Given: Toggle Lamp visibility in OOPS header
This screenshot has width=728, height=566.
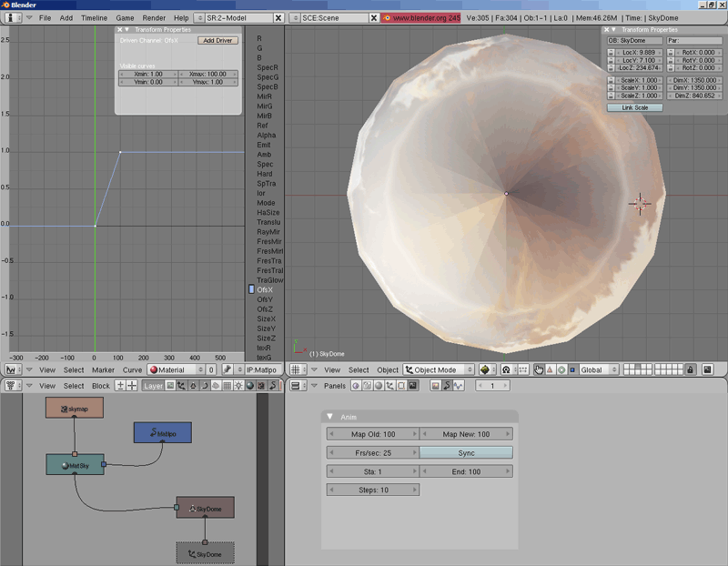Looking at the screenshot, I should [238, 386].
